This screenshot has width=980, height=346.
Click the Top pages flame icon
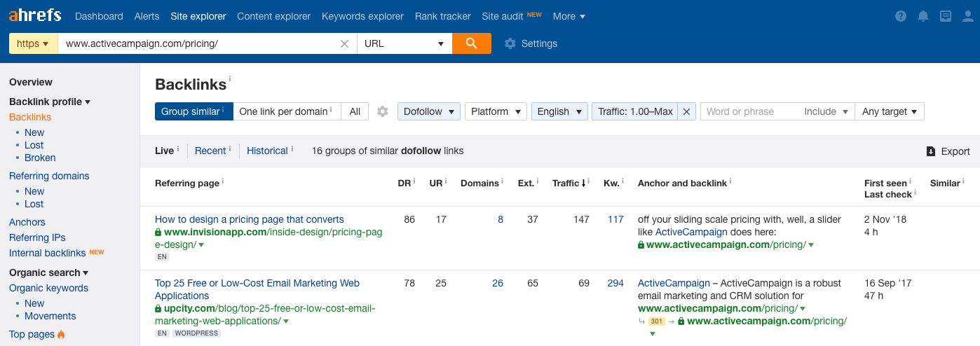(x=61, y=335)
